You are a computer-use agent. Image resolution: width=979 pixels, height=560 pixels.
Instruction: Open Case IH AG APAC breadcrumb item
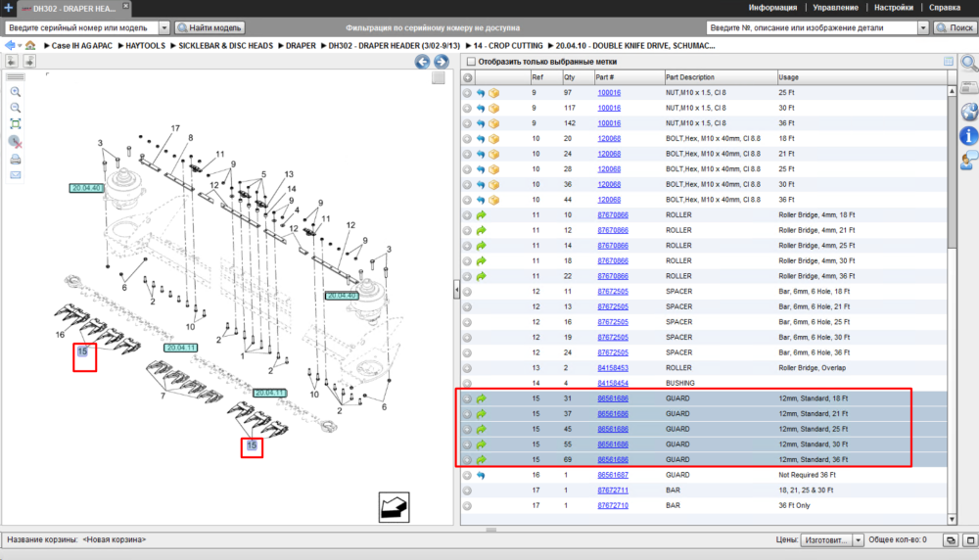82,46
